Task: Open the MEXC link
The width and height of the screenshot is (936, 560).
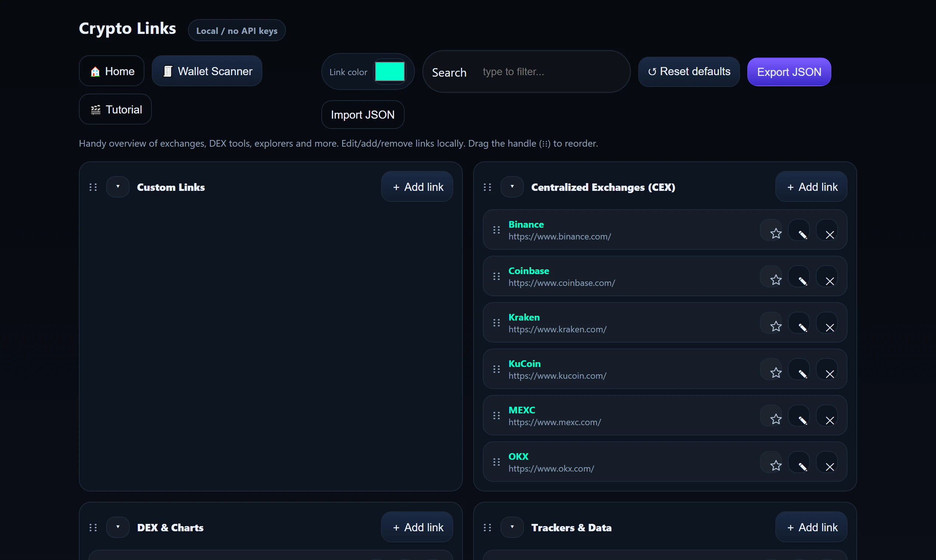Action: pos(522,410)
